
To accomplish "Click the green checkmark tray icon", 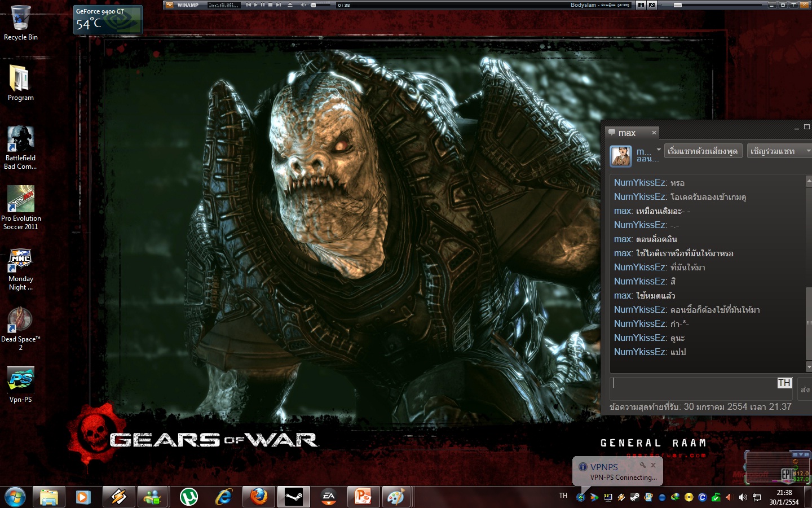I will tap(716, 497).
